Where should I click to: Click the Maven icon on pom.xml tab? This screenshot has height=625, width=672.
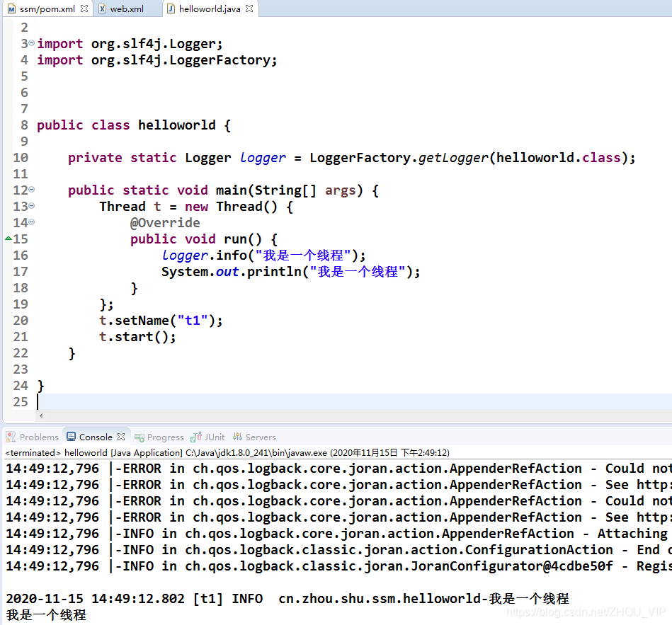point(12,8)
